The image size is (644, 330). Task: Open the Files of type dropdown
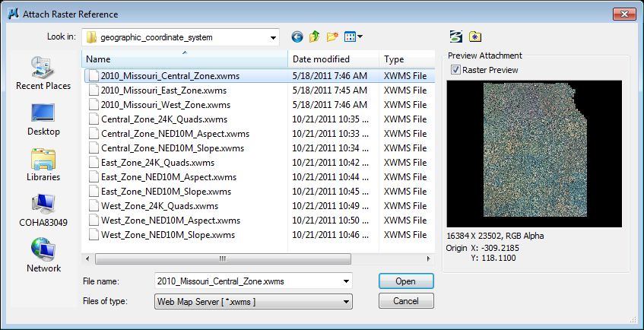(x=253, y=301)
